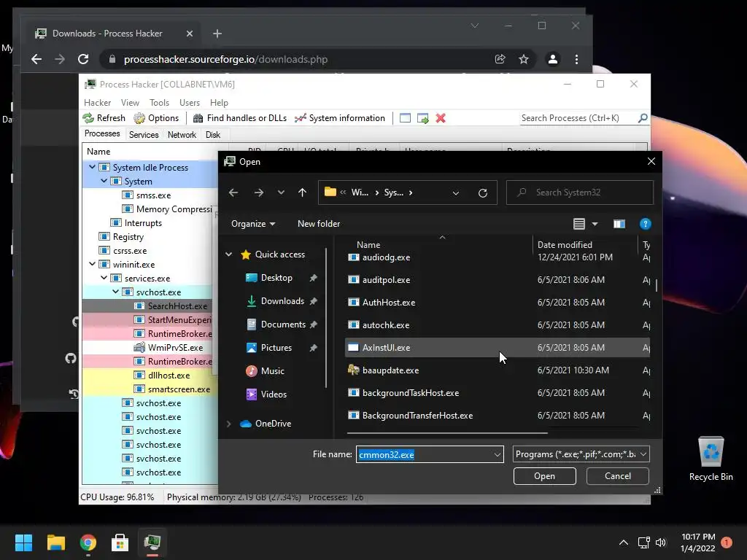The height and width of the screenshot is (560, 747).
Task: Click New folder button
Action: coord(319,224)
